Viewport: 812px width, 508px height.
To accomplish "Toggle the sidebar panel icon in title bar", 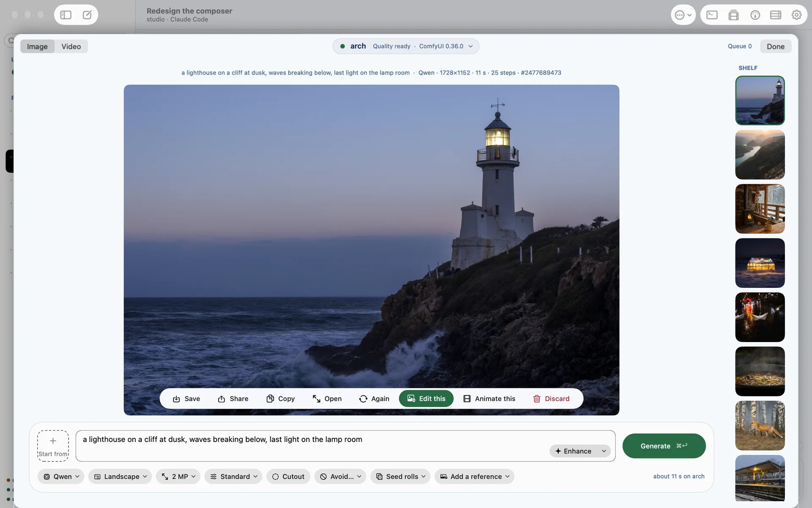I will pos(66,15).
